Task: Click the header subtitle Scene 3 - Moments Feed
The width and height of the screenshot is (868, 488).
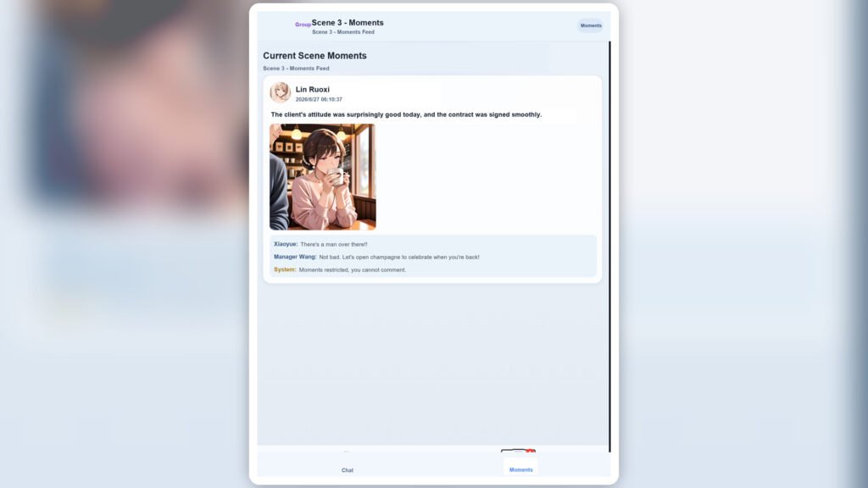Action: point(343,32)
